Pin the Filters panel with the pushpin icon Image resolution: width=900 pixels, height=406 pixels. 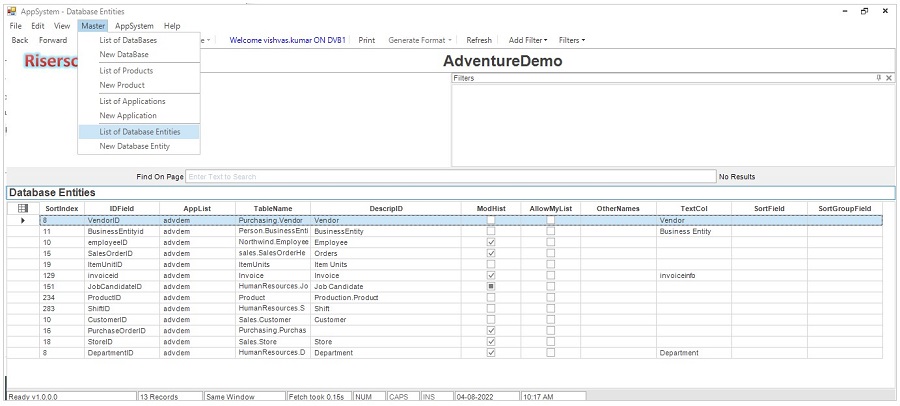(879, 78)
